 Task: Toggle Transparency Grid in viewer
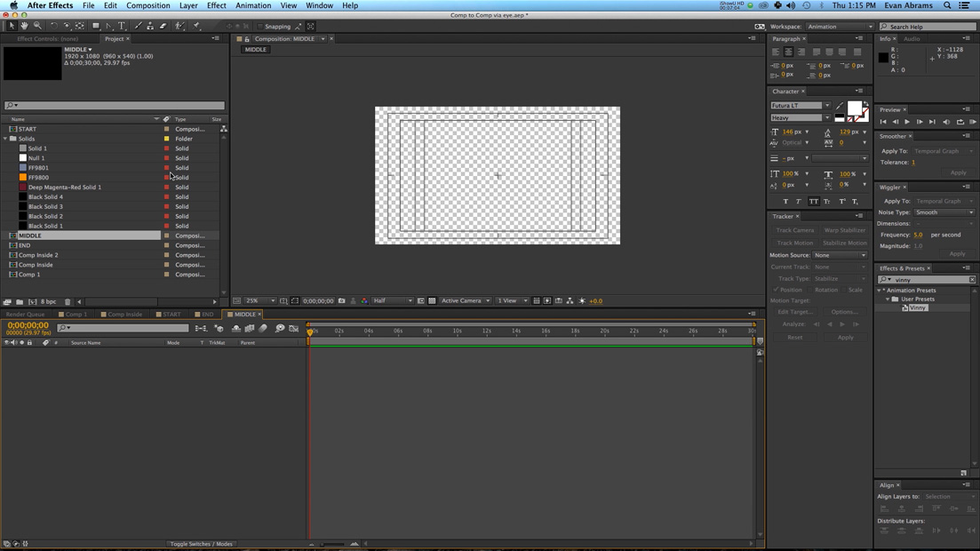tap(432, 301)
